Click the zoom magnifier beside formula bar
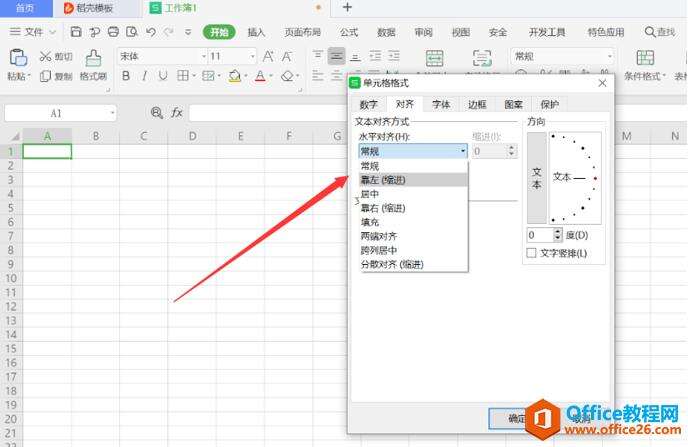This screenshot has height=447, width=688. [x=157, y=113]
